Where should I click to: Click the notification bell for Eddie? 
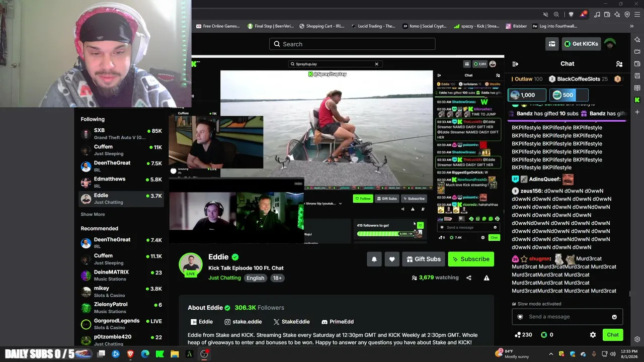tap(374, 259)
